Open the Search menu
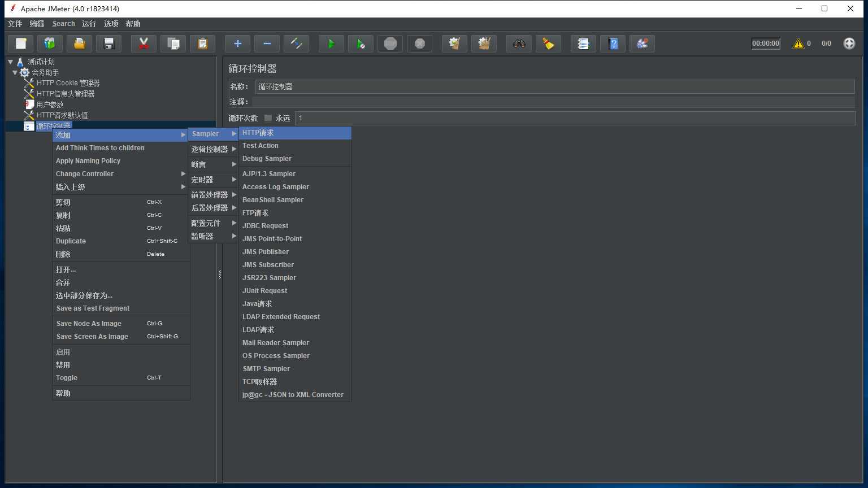The height and width of the screenshot is (488, 868). pos(63,24)
